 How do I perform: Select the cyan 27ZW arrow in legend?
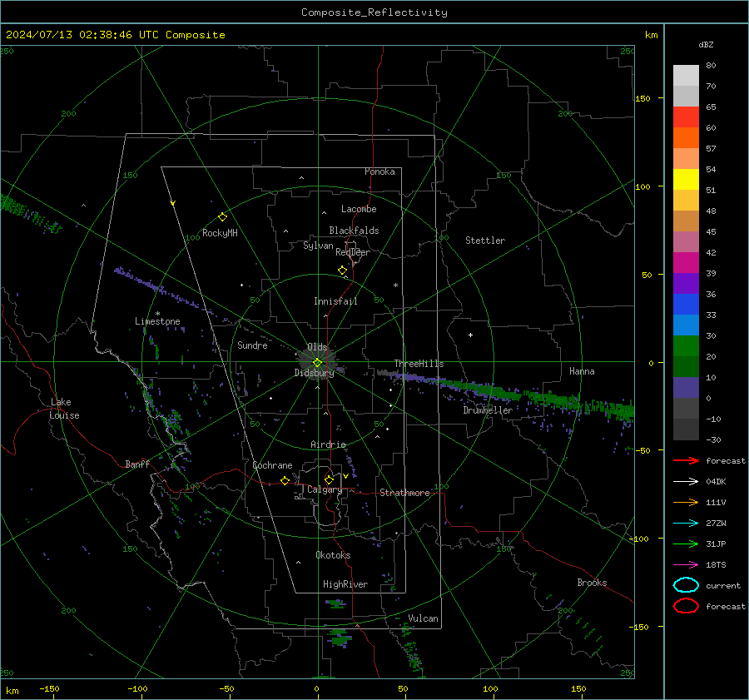tap(686, 524)
